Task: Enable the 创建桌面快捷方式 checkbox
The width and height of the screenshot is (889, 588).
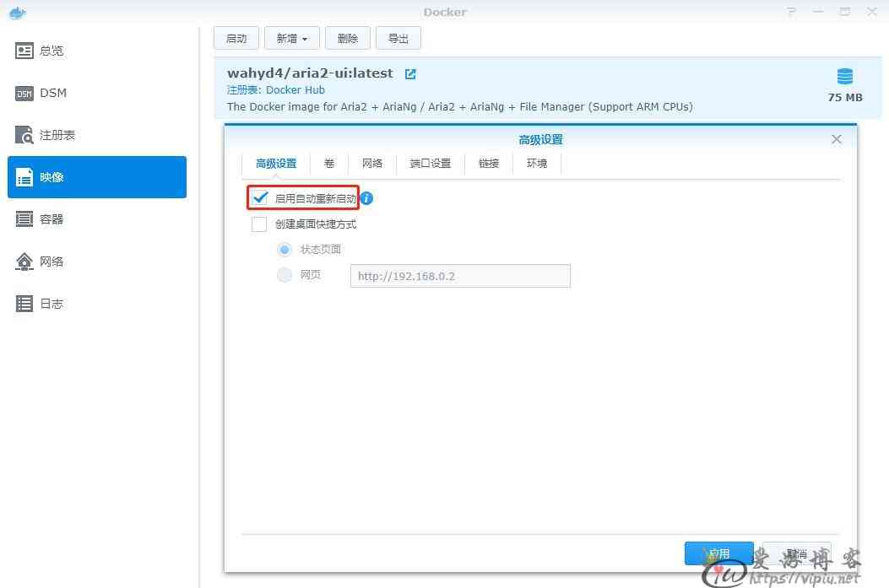Action: point(260,224)
